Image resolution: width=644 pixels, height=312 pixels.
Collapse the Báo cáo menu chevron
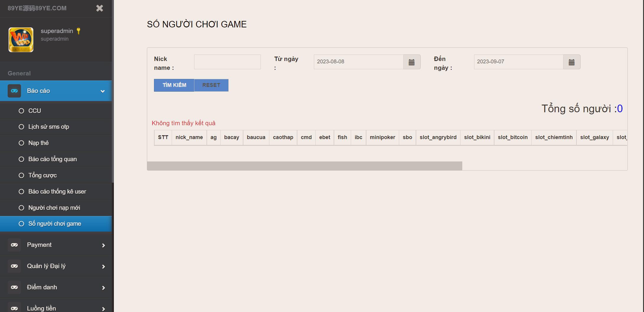coord(103,91)
